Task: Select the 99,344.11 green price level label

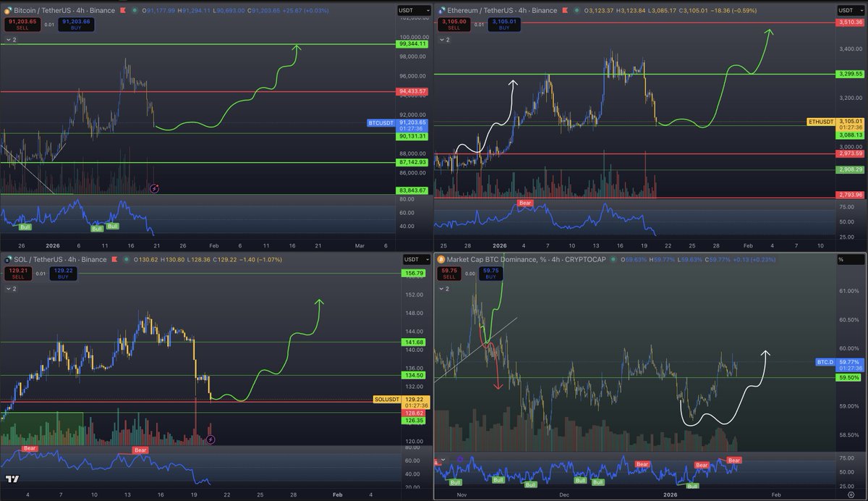Action: (x=413, y=43)
